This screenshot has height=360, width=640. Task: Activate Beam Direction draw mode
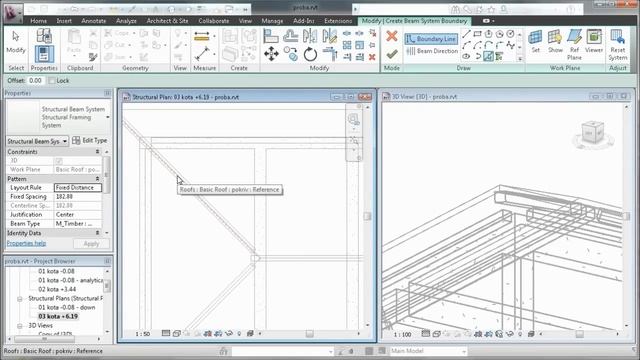[432, 51]
